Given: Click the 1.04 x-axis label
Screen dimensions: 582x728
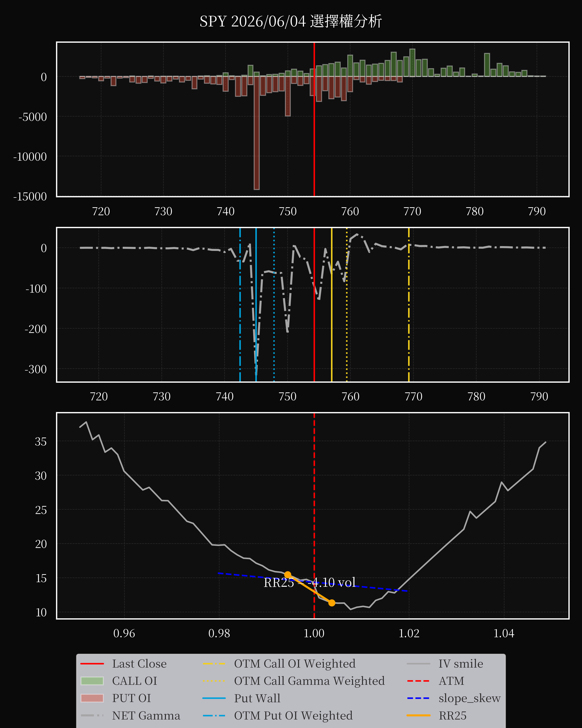Looking at the screenshot, I should point(504,633).
